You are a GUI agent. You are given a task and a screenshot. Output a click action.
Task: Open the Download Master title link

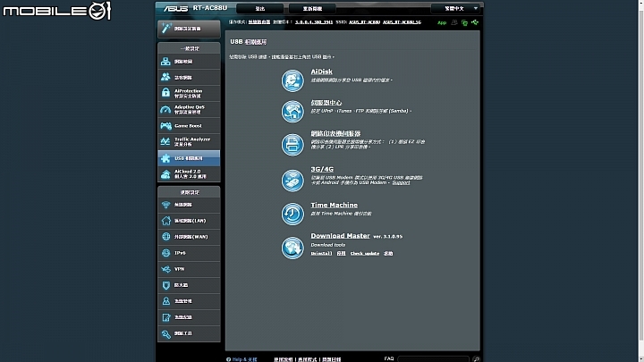pyautogui.click(x=340, y=236)
